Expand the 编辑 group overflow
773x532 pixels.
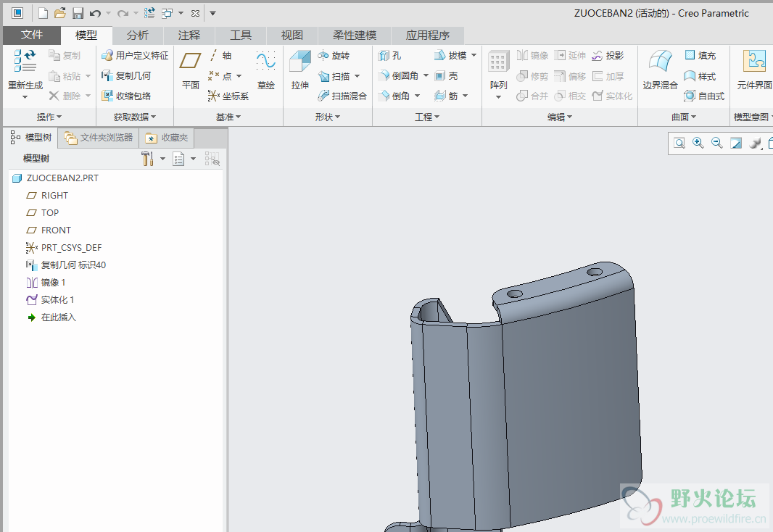(560, 117)
